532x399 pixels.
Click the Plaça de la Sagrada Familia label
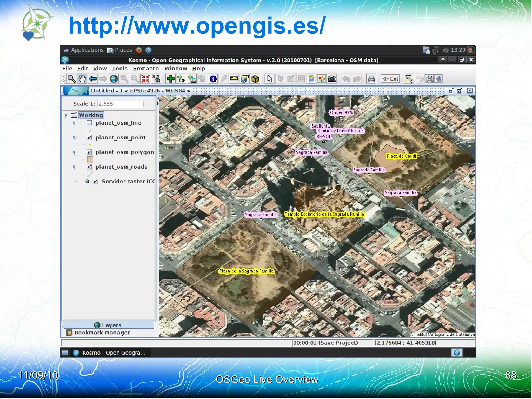coord(247,271)
